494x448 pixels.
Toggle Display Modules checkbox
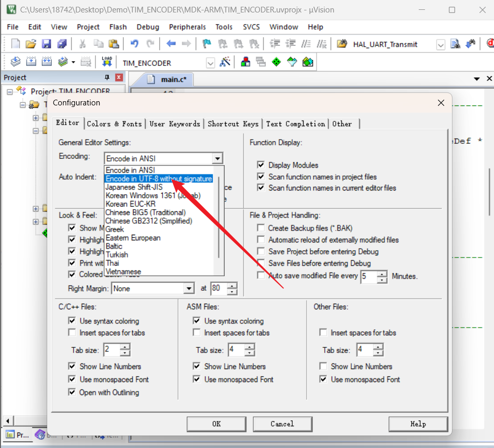point(260,165)
